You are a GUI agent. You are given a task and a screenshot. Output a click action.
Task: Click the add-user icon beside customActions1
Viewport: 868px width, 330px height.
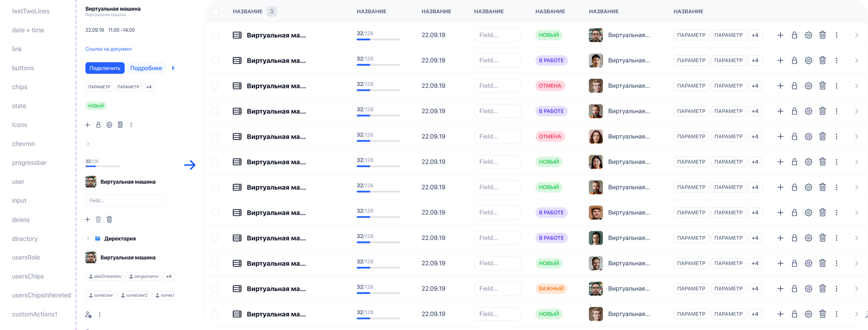[88, 315]
